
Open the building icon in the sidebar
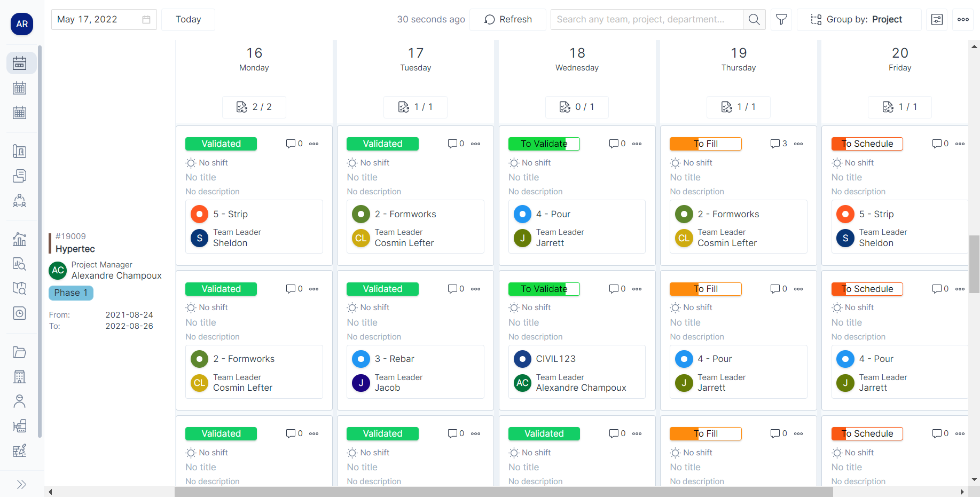(20, 377)
